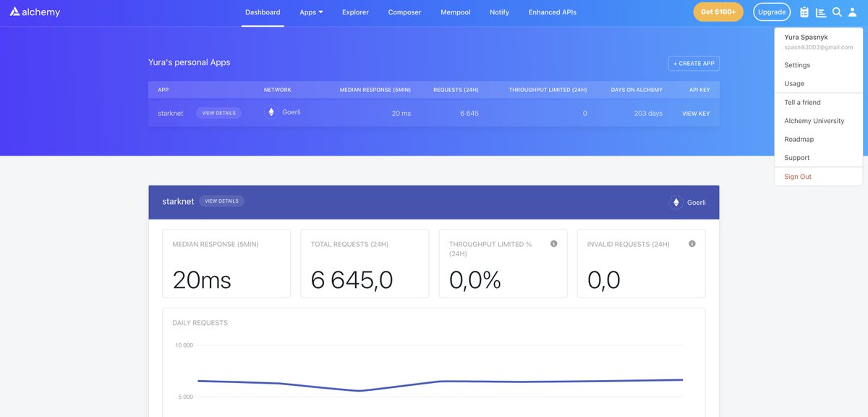Image resolution: width=868 pixels, height=417 pixels.
Task: Open the Enhanced APIs tab
Action: [553, 12]
